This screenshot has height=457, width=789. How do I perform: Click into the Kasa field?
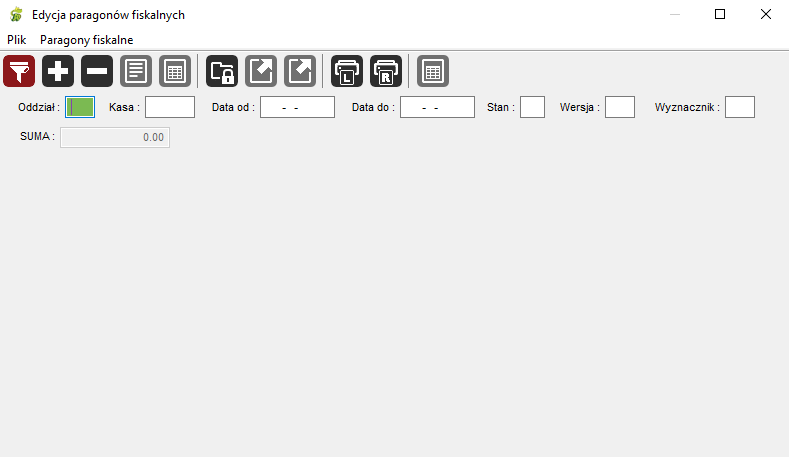pos(170,107)
